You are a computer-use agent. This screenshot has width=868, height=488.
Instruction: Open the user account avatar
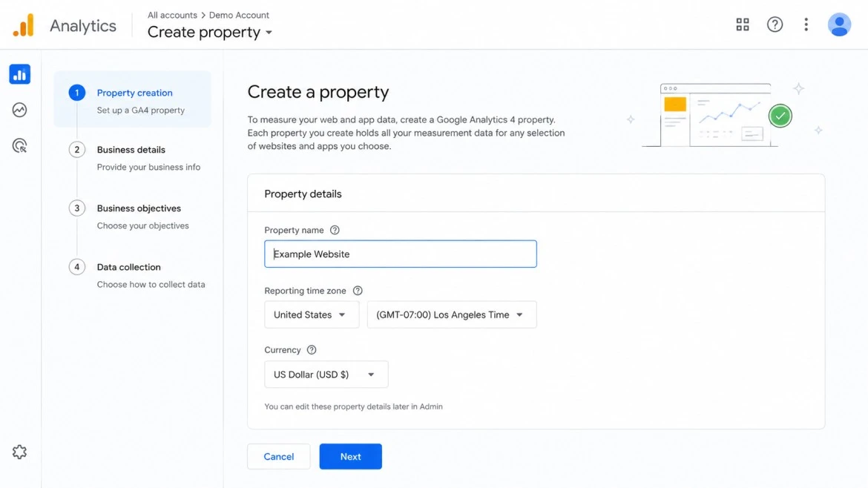coord(839,24)
